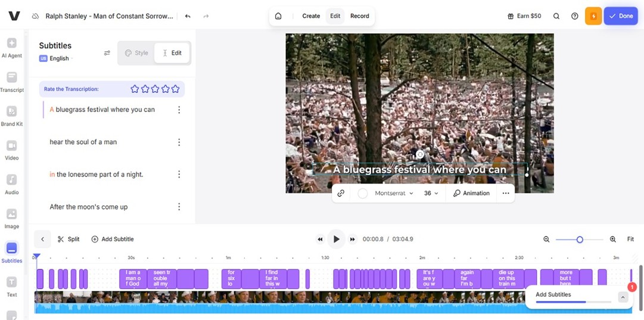Image resolution: width=644 pixels, height=320 pixels.
Task: Switch to the Record tab
Action: point(359,16)
